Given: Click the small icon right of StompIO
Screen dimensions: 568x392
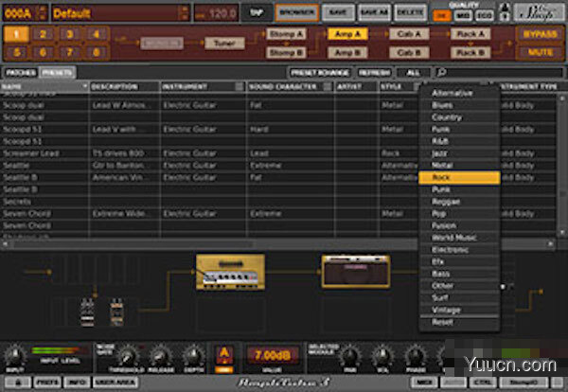Looking at the screenshot, I should 557,383.
